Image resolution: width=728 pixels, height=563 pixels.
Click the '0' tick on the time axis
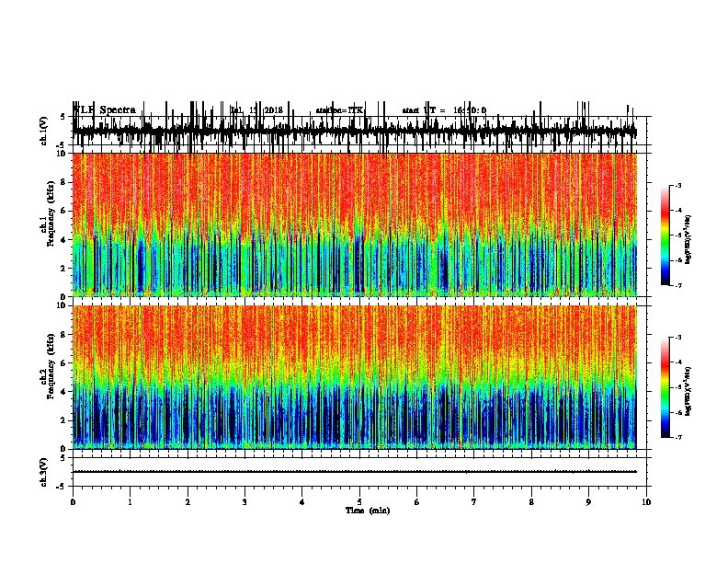73,502
